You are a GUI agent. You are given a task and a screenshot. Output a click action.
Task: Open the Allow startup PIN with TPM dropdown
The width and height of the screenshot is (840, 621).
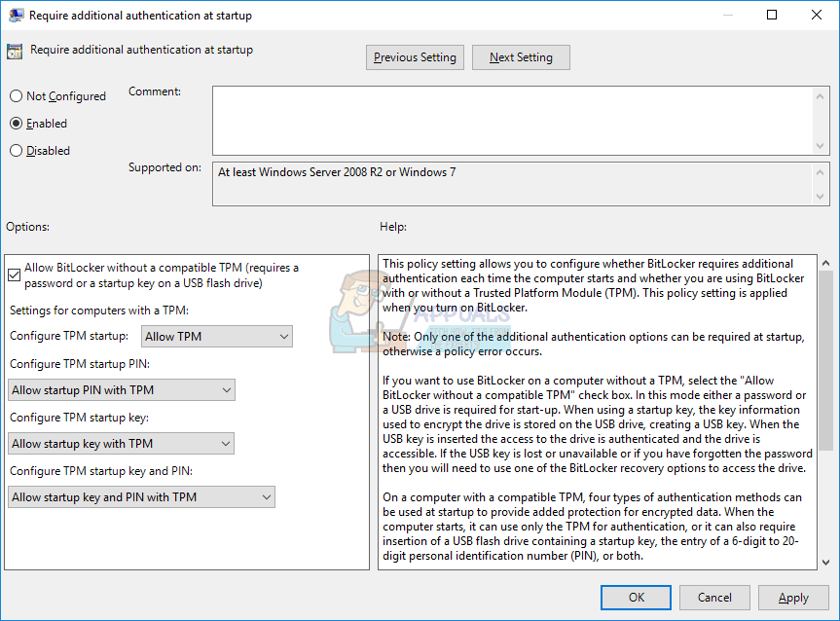pyautogui.click(x=122, y=390)
